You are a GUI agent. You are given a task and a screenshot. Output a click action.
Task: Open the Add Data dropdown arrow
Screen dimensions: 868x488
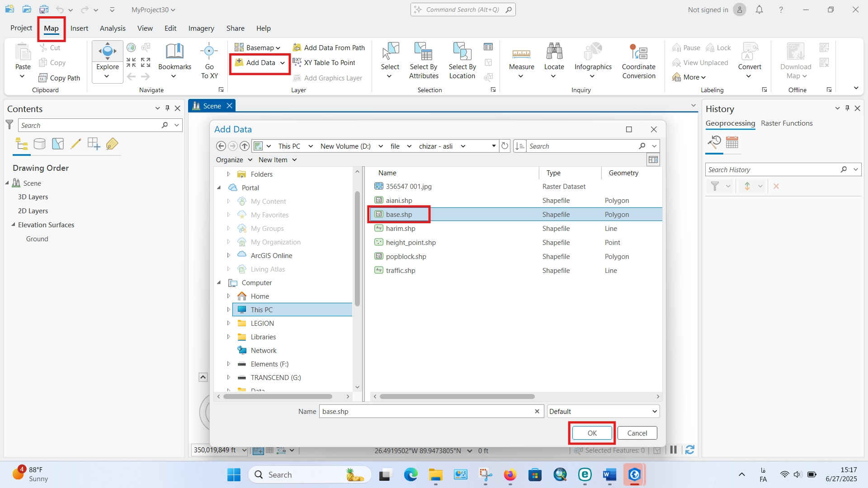point(283,63)
